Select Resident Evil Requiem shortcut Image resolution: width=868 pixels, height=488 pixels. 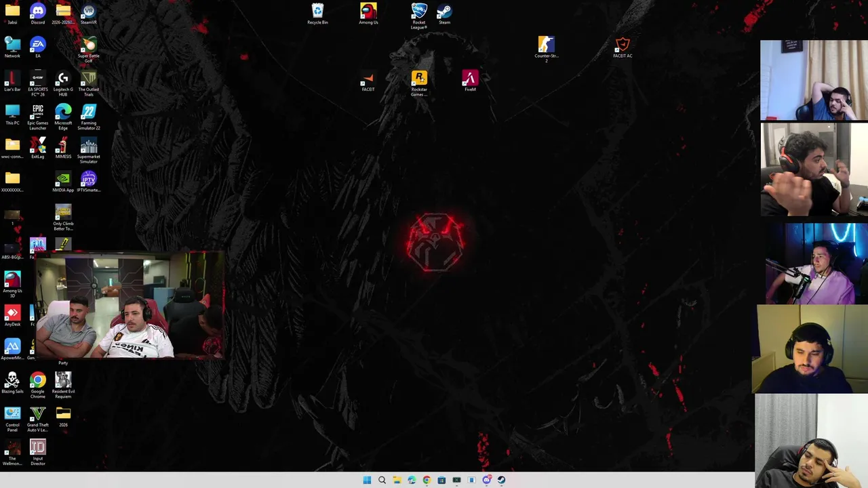[x=63, y=385]
